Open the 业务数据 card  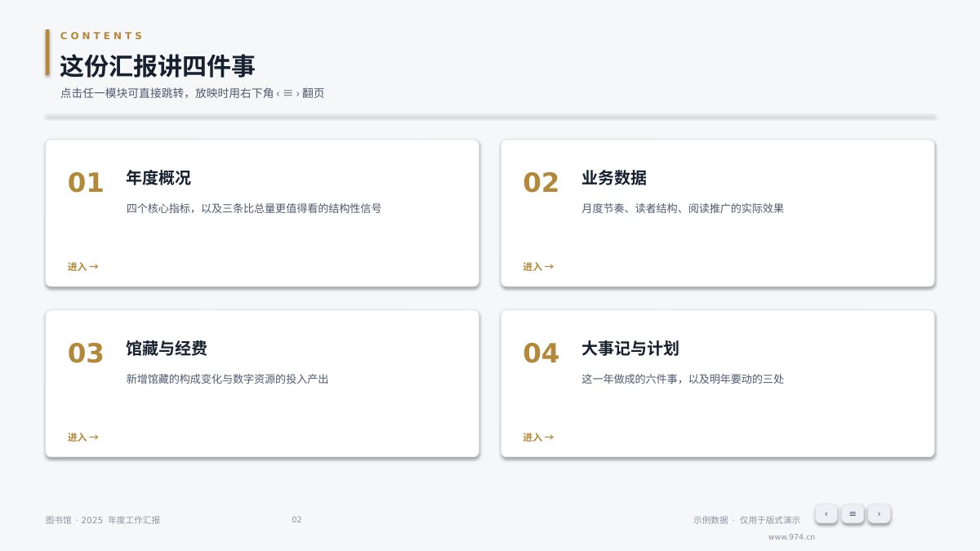pyautogui.click(x=718, y=213)
